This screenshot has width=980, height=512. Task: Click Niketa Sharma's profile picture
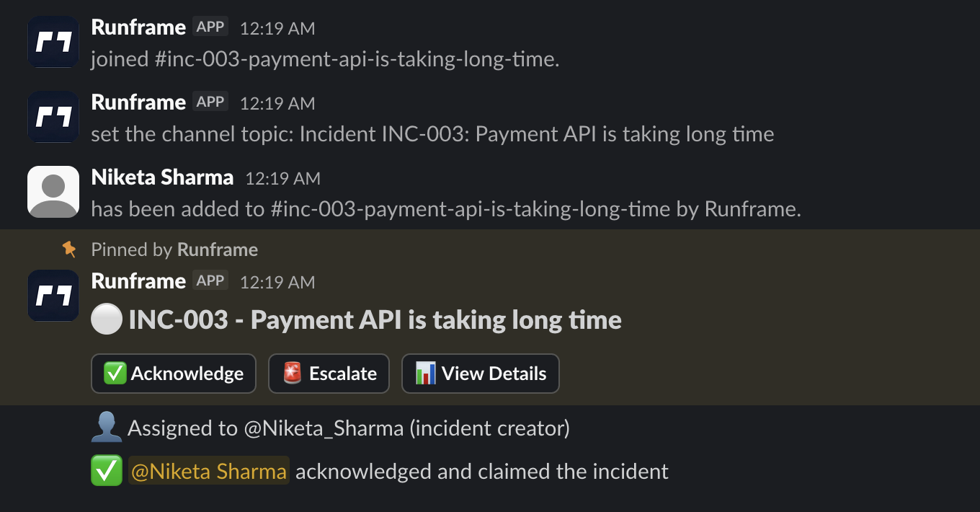pyautogui.click(x=53, y=191)
